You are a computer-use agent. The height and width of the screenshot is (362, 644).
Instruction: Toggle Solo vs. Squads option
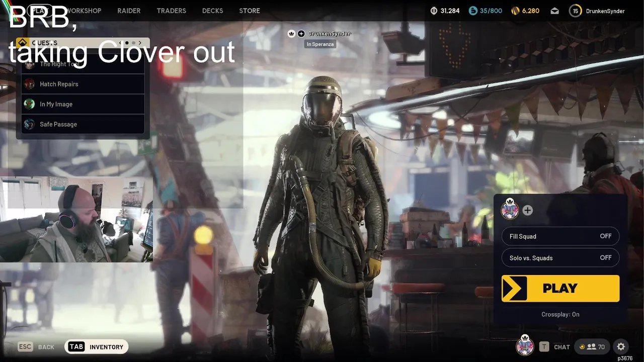click(560, 258)
